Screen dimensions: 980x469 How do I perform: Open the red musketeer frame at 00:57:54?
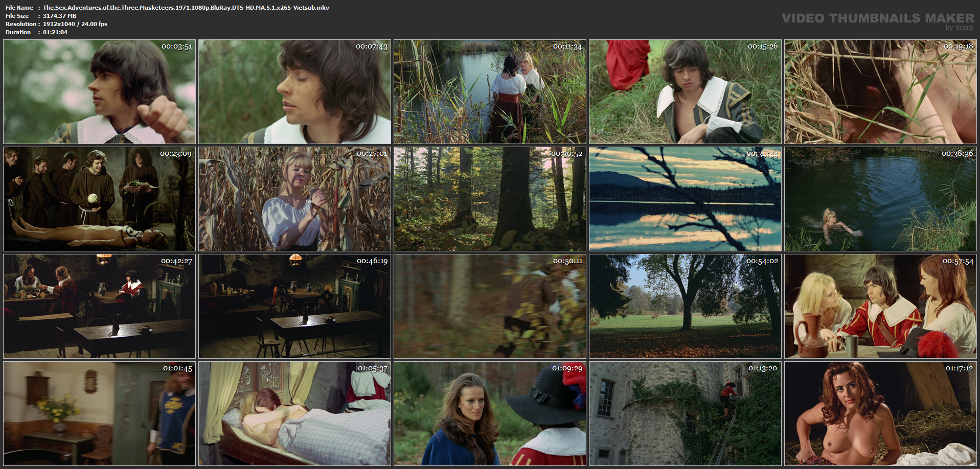[x=881, y=307]
